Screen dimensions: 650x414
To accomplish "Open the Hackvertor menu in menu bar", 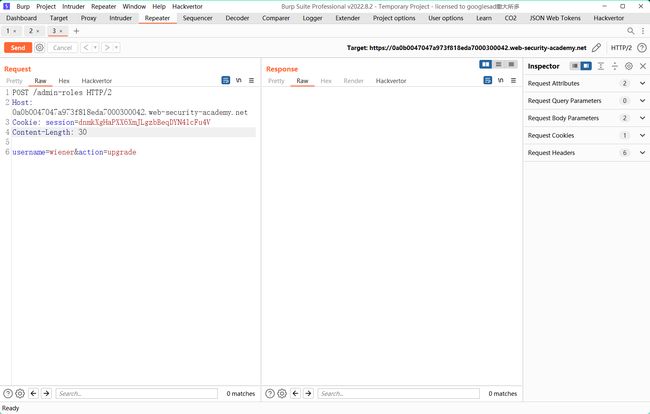I will pyautogui.click(x=187, y=6).
